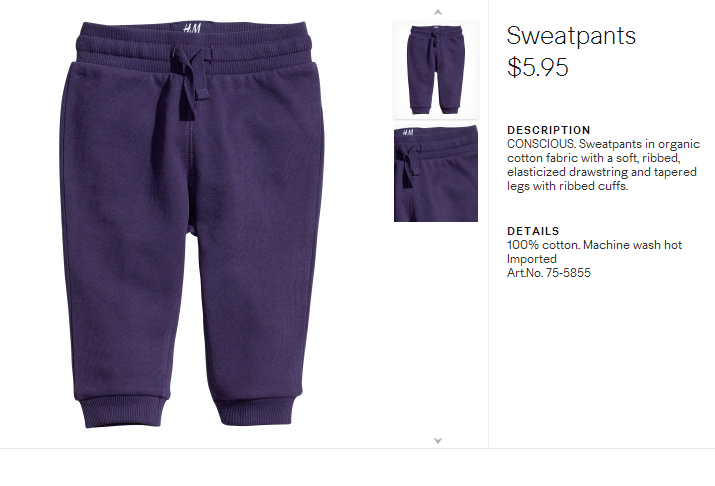Click the $5.95 price
715x486 pixels.
(538, 67)
